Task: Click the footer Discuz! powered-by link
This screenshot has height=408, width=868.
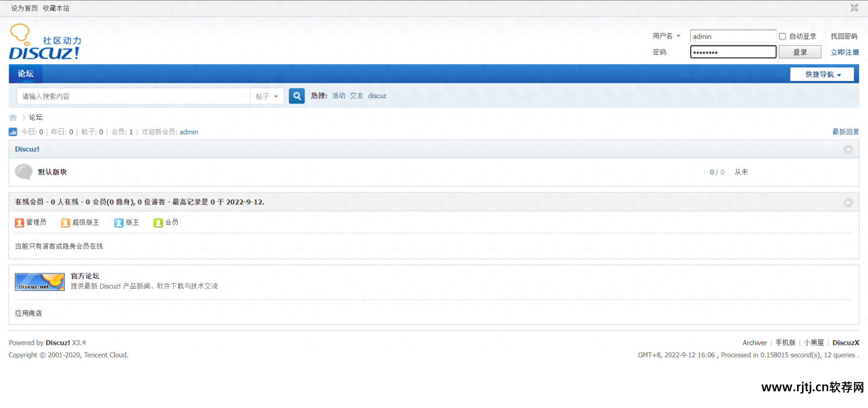Action: pos(58,342)
